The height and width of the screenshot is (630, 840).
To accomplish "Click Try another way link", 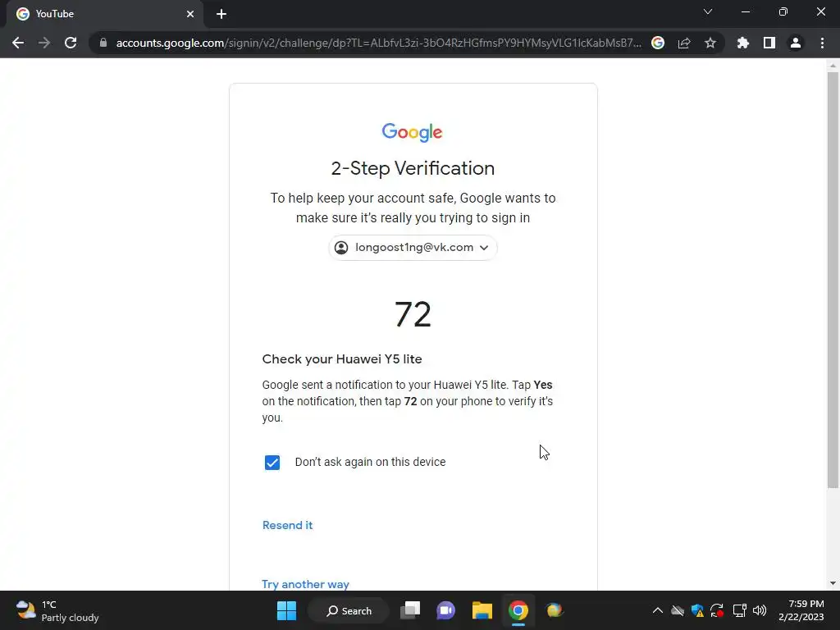I will tap(305, 584).
